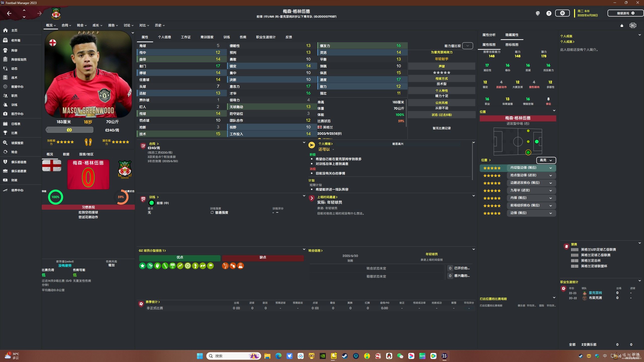
Task: Click the last orange flask weakness icon
Action: click(x=240, y=266)
